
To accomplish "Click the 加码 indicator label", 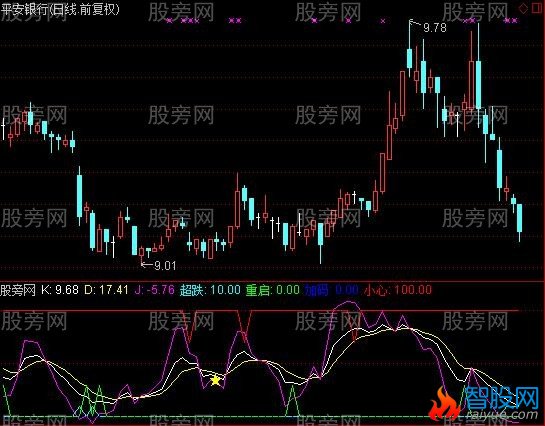I will (x=316, y=290).
